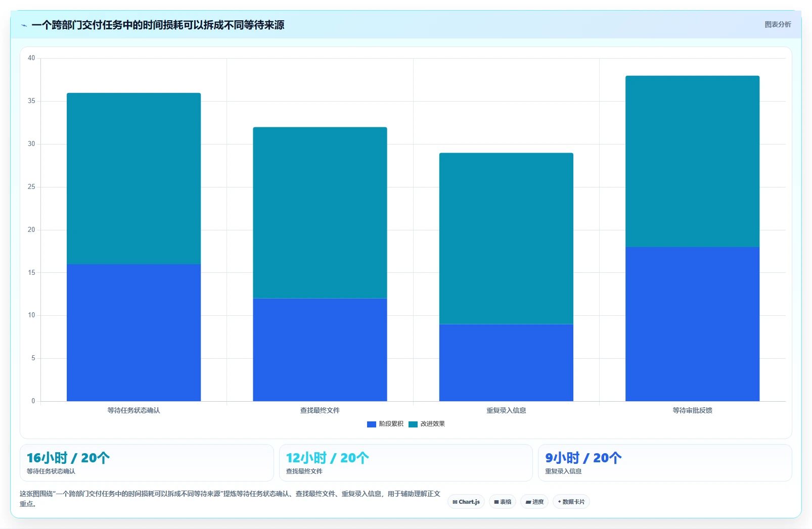Screen dimensions: 812x529
Task: Click the y-axis value 30
Action: 31,144
